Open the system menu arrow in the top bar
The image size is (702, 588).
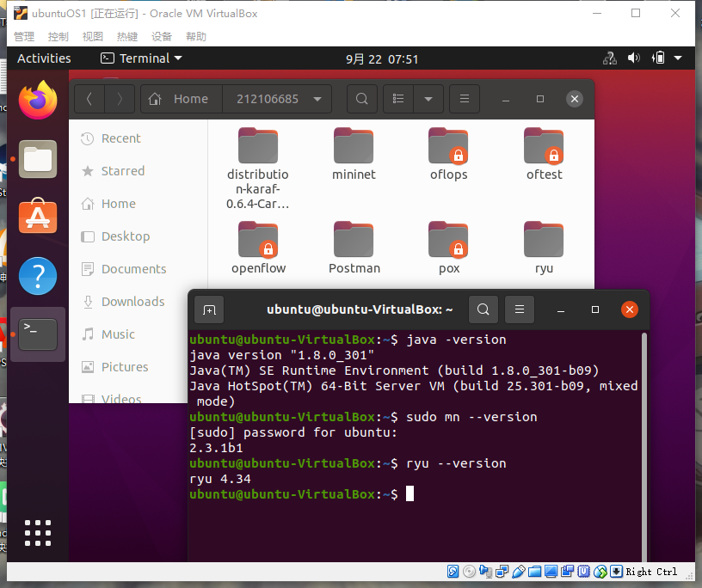pyautogui.click(x=678, y=58)
